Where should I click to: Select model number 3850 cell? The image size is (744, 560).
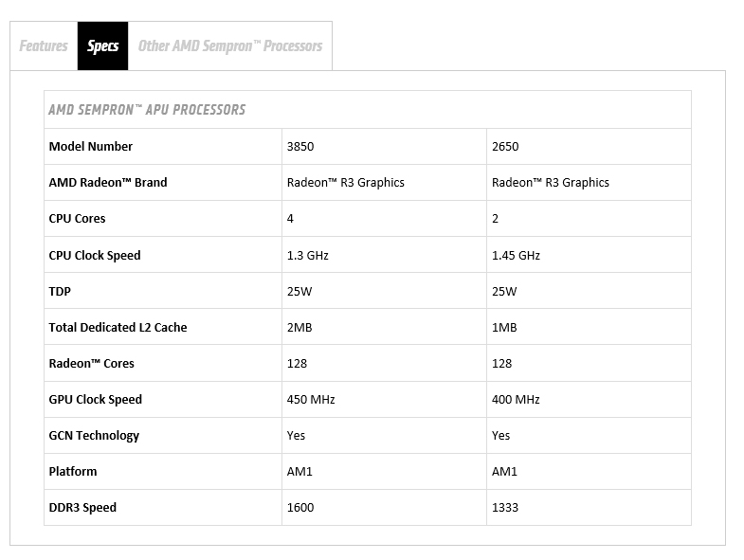point(300,147)
